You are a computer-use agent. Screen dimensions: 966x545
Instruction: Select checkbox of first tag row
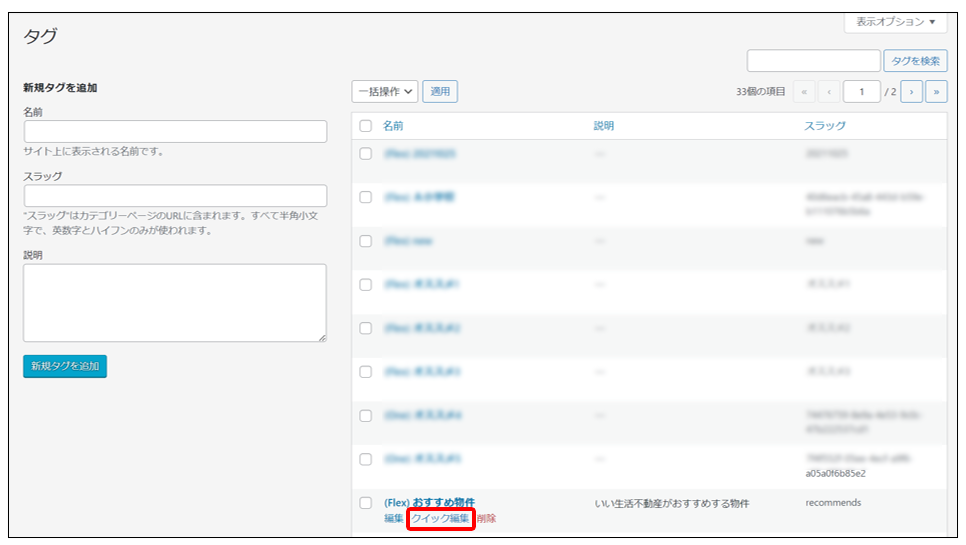(366, 154)
